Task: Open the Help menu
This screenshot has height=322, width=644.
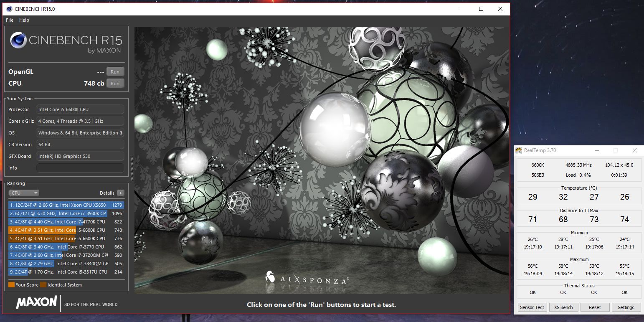Action: pos(24,20)
